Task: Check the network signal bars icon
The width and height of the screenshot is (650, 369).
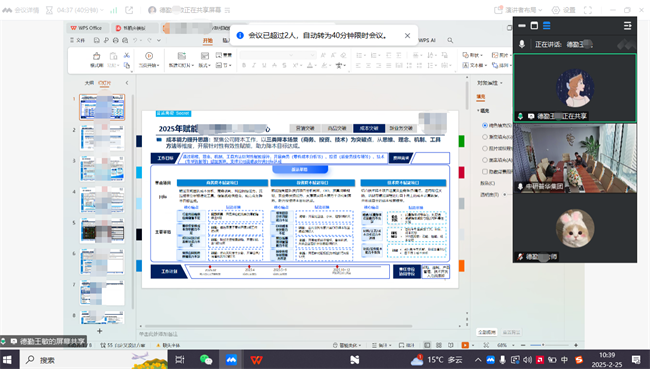Action: click(114, 10)
